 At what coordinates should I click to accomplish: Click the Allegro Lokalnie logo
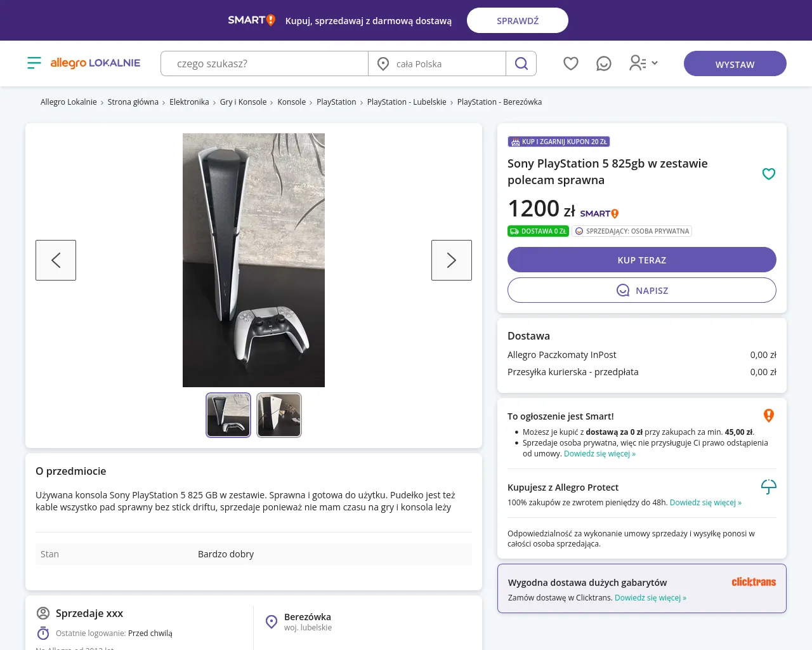pyautogui.click(x=95, y=63)
